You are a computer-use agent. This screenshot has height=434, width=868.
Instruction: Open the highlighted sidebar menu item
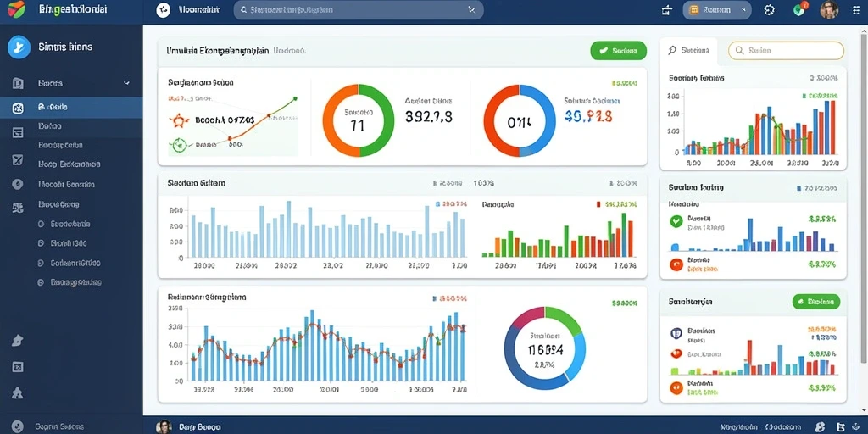tap(71, 108)
